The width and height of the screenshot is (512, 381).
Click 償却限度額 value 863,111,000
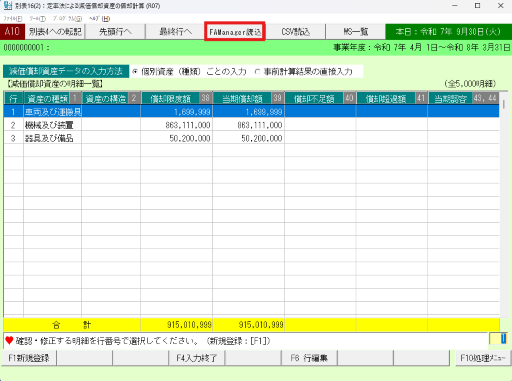click(188, 125)
